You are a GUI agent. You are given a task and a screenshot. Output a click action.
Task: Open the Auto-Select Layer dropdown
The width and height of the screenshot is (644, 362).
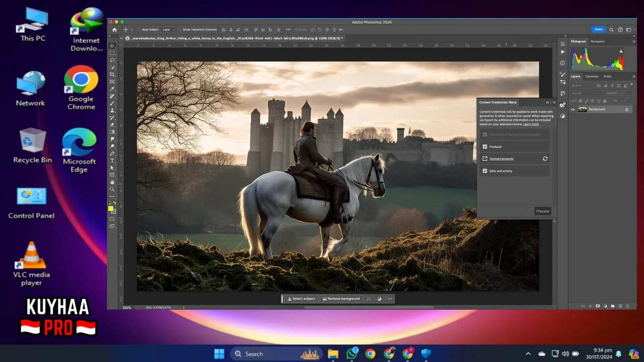point(169,30)
